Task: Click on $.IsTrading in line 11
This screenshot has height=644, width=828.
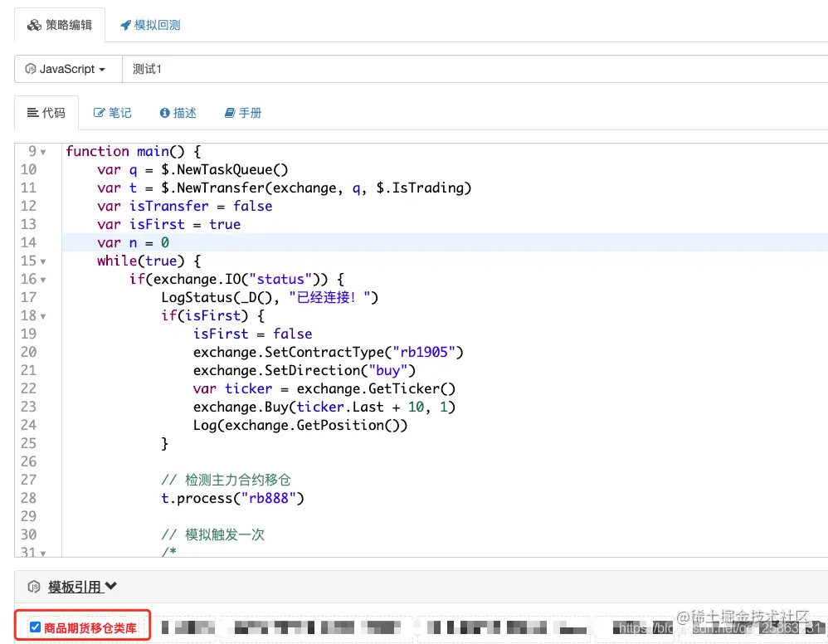Action: (420, 188)
